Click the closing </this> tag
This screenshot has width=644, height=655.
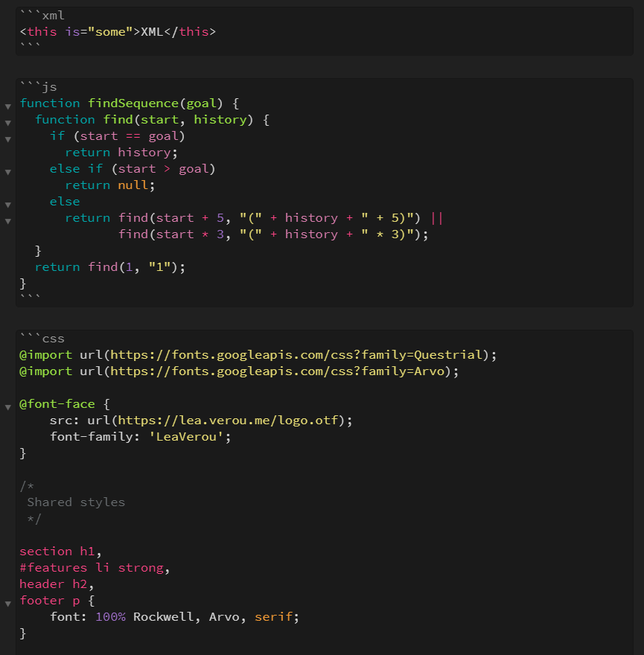point(190,32)
